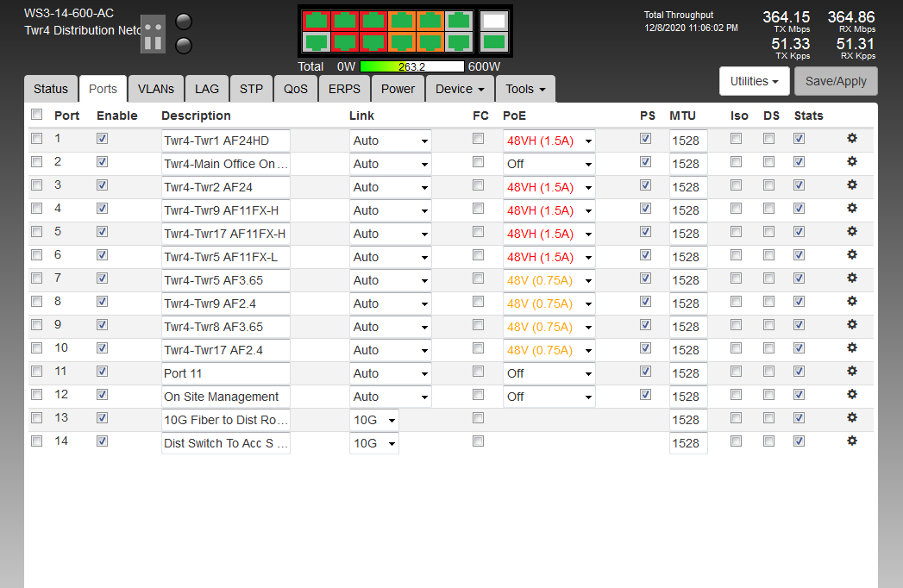The height and width of the screenshot is (588, 903).
Task: Open gear settings for port 1
Action: [852, 139]
